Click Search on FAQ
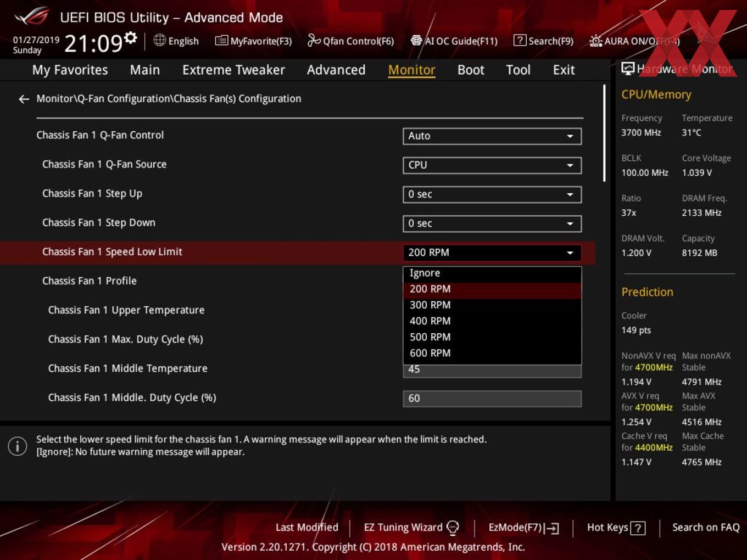The height and width of the screenshot is (560, 747). tap(706, 528)
